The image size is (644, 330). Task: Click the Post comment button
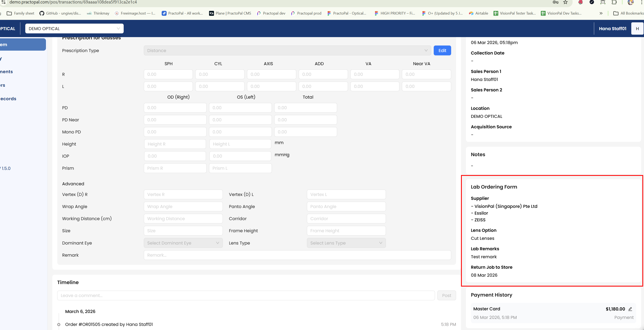(x=446, y=295)
